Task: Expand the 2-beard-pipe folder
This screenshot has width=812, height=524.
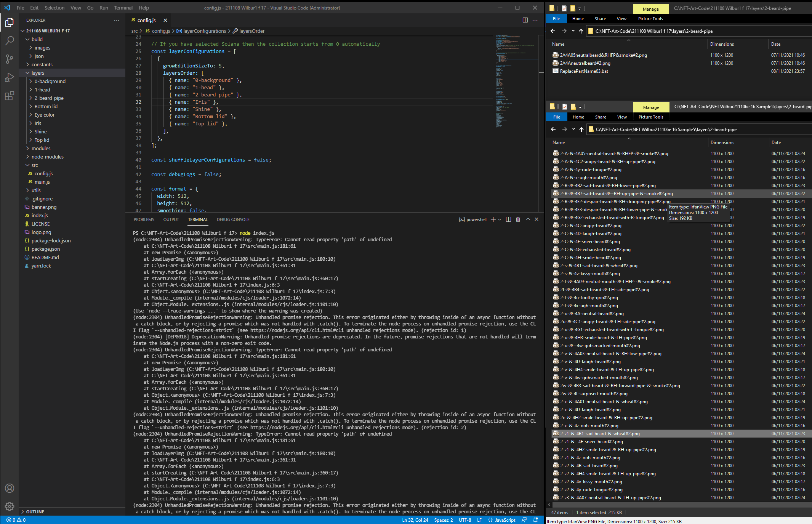Action: coord(49,98)
